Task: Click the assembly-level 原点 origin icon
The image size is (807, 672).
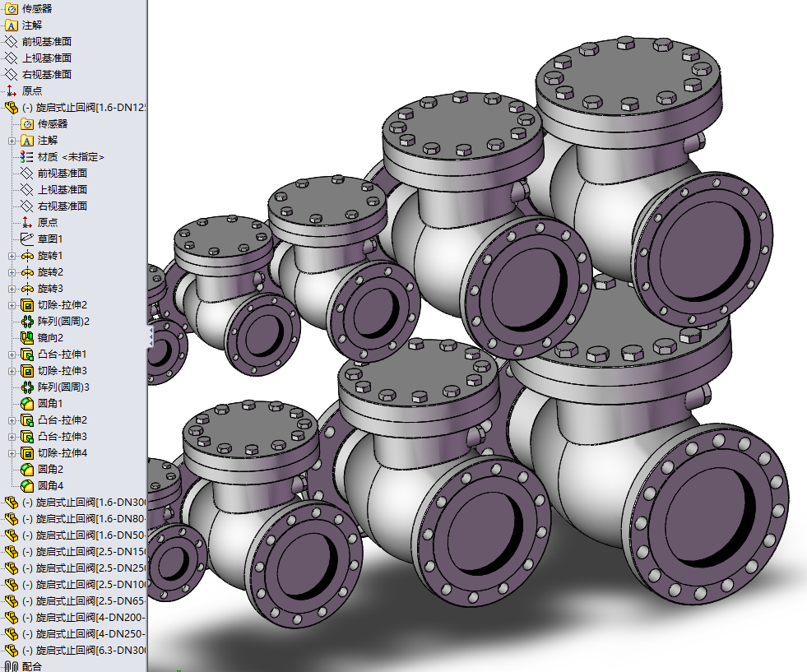Action: pyautogui.click(x=12, y=91)
